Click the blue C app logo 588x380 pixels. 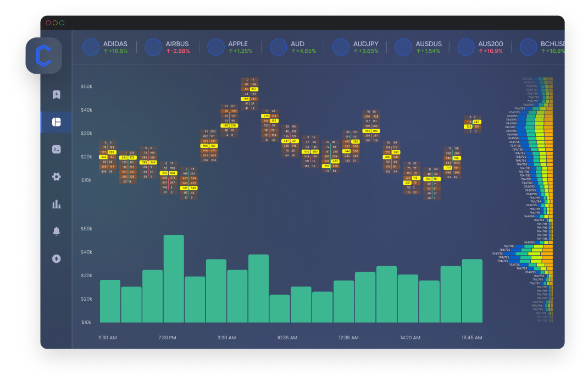[43, 56]
